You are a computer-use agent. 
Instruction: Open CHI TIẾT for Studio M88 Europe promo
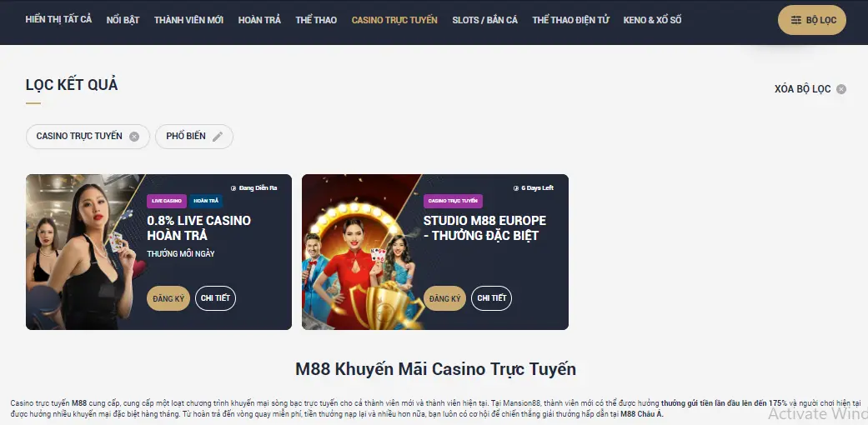(492, 298)
